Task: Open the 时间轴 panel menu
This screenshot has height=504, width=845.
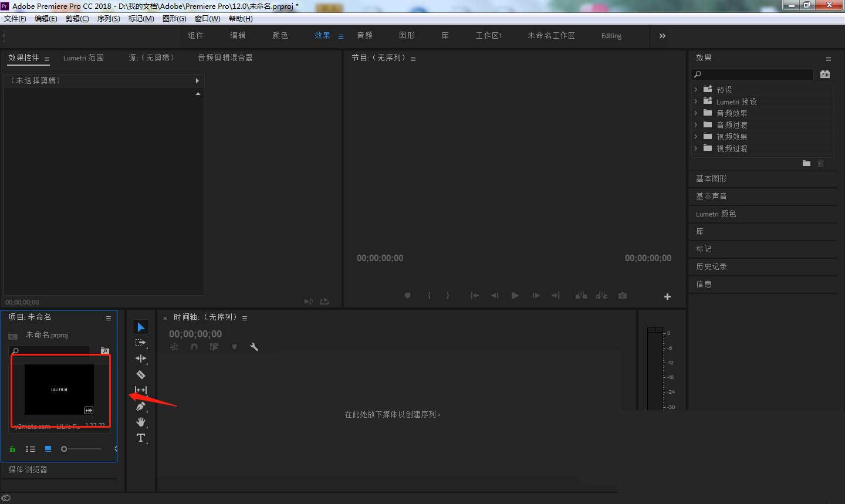Action: tap(244, 317)
